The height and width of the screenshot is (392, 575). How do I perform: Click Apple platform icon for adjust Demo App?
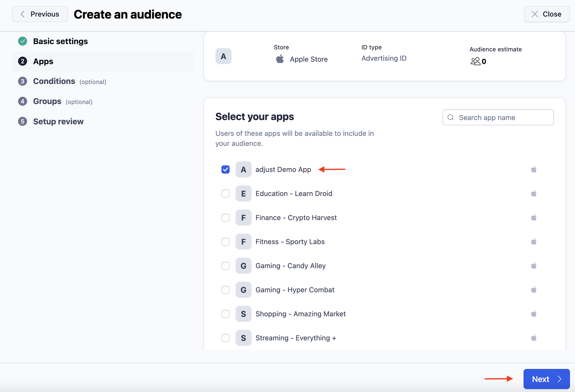[x=534, y=169]
